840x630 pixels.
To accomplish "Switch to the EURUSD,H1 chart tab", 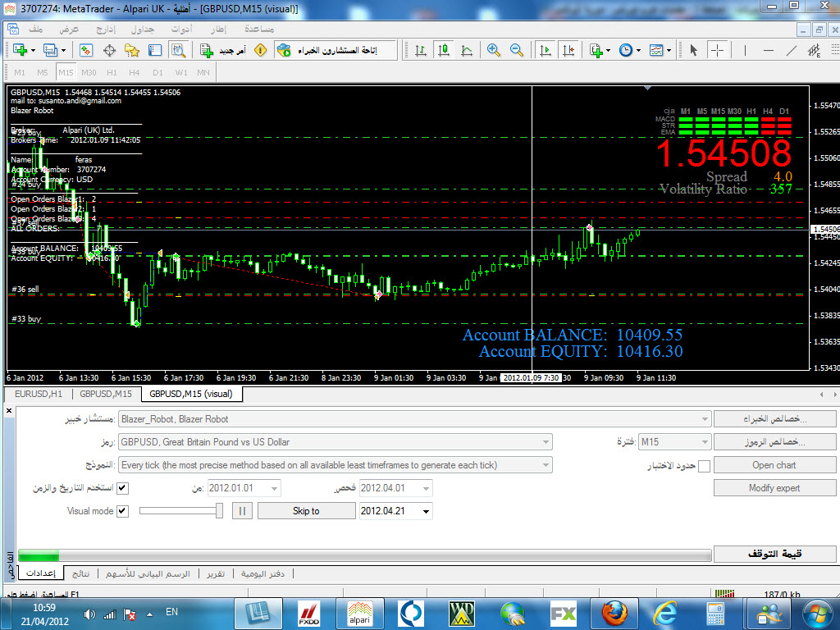I will pyautogui.click(x=39, y=394).
